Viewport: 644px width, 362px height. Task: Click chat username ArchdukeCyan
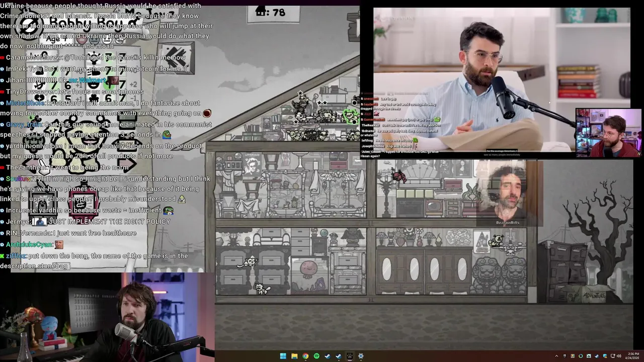(29, 244)
